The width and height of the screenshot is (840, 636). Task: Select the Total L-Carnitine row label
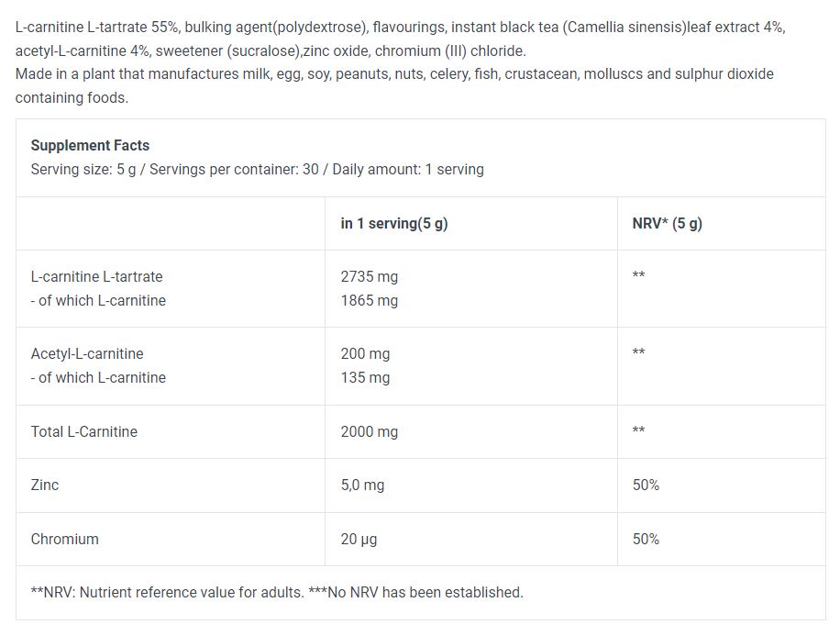pos(84,431)
